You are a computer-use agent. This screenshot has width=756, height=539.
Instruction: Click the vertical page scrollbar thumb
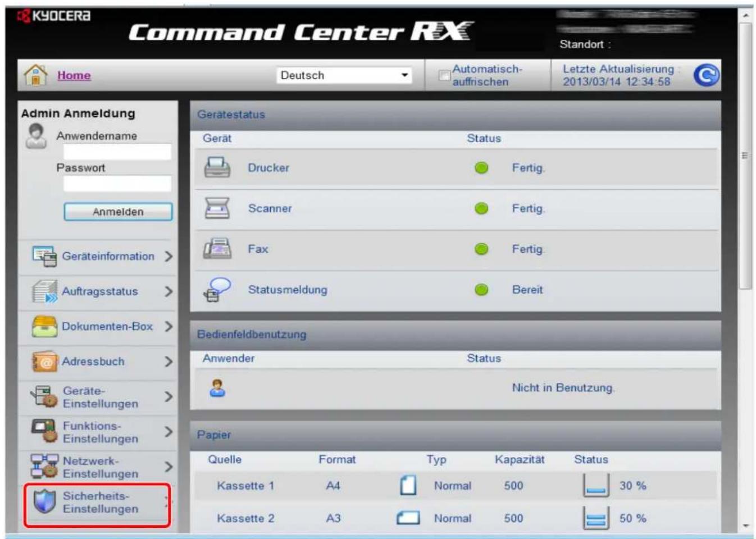pyautogui.click(x=745, y=156)
